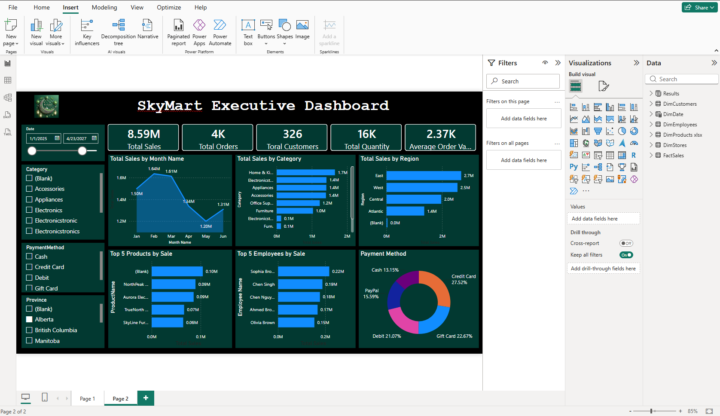Select the Trophy goals visual icon
Screen dimensions: 720x416
(622, 167)
